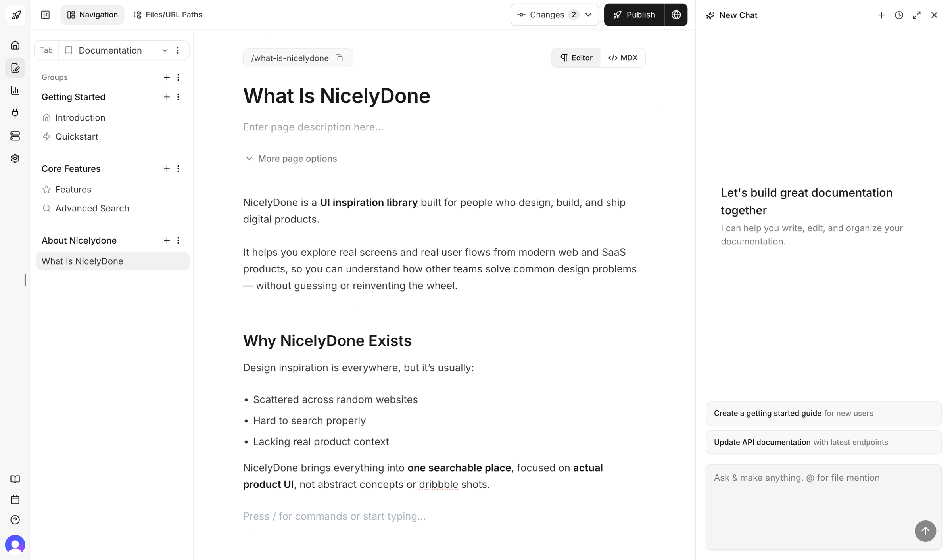The width and height of the screenshot is (952, 560).
Task: Open the server stack icon in left rail
Action: click(x=15, y=136)
